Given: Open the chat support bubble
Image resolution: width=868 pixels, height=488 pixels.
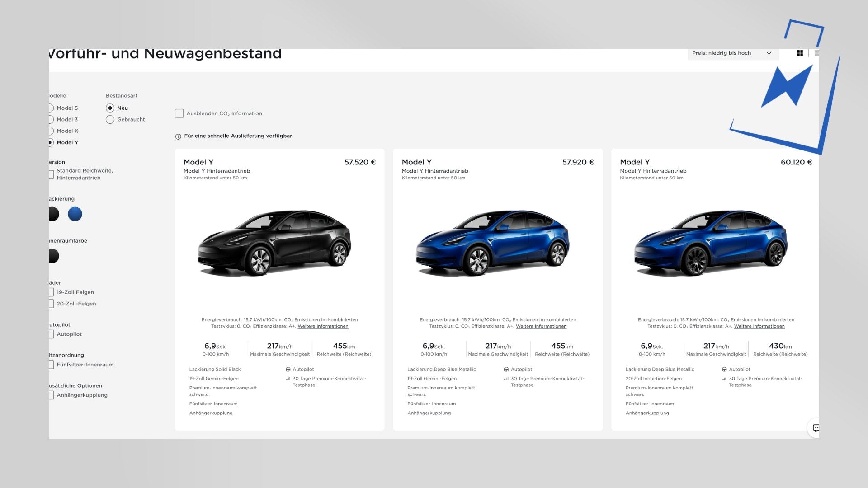Looking at the screenshot, I should (x=816, y=428).
